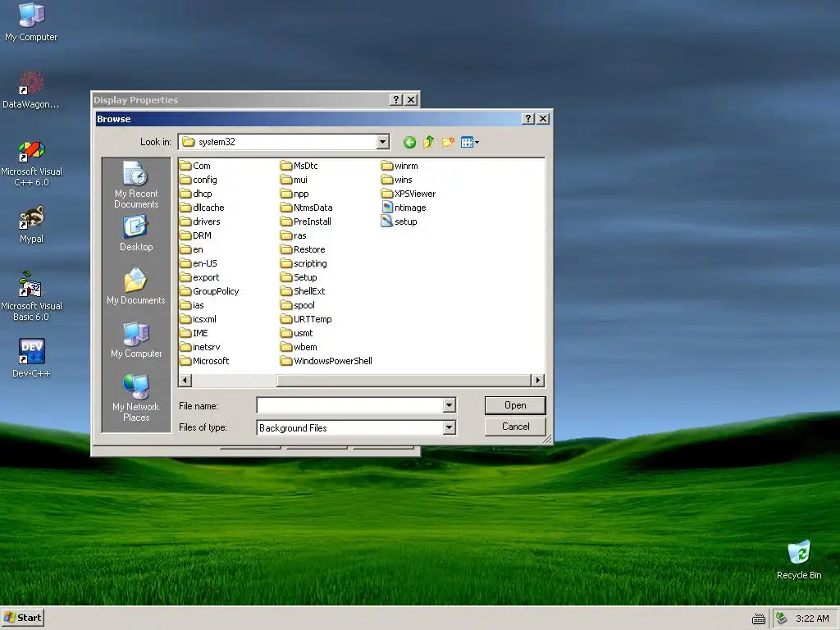
Task: Select the export folder
Action: [x=199, y=277]
